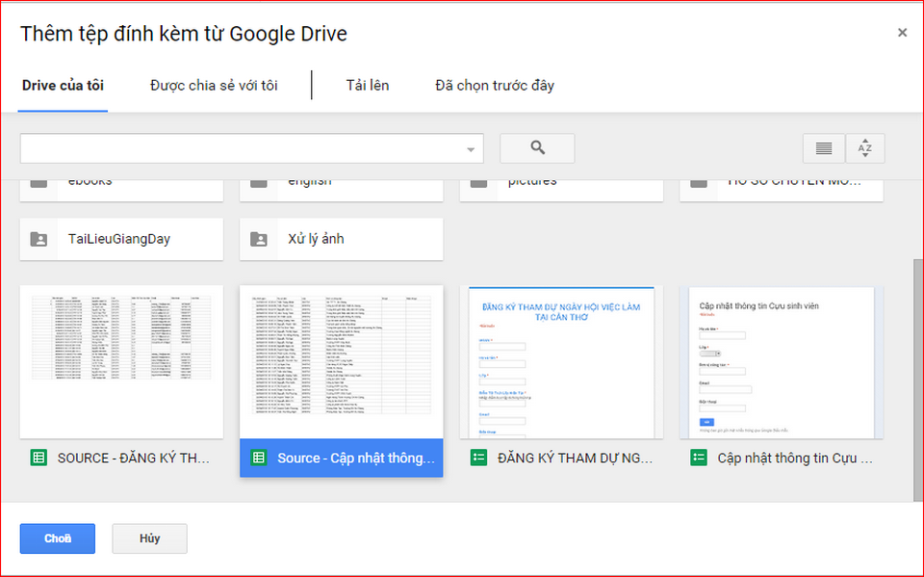The image size is (924, 577).
Task: Click inside the Drive search text field
Action: [x=241, y=148]
